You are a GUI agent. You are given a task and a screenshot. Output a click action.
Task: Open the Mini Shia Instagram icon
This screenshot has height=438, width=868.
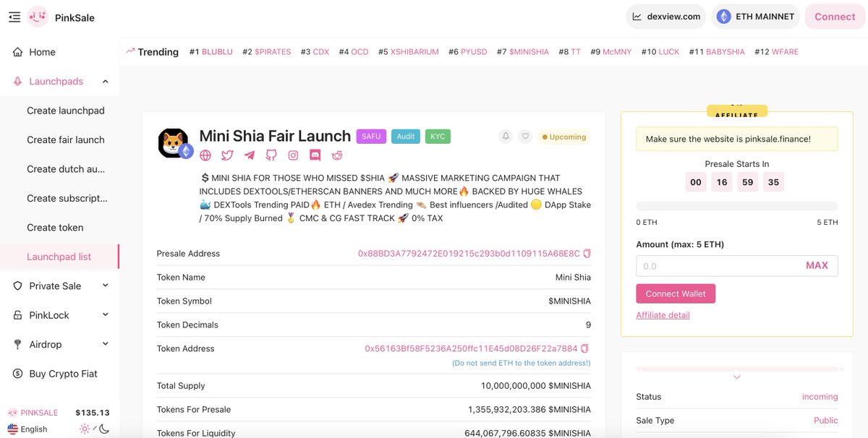pyautogui.click(x=293, y=155)
